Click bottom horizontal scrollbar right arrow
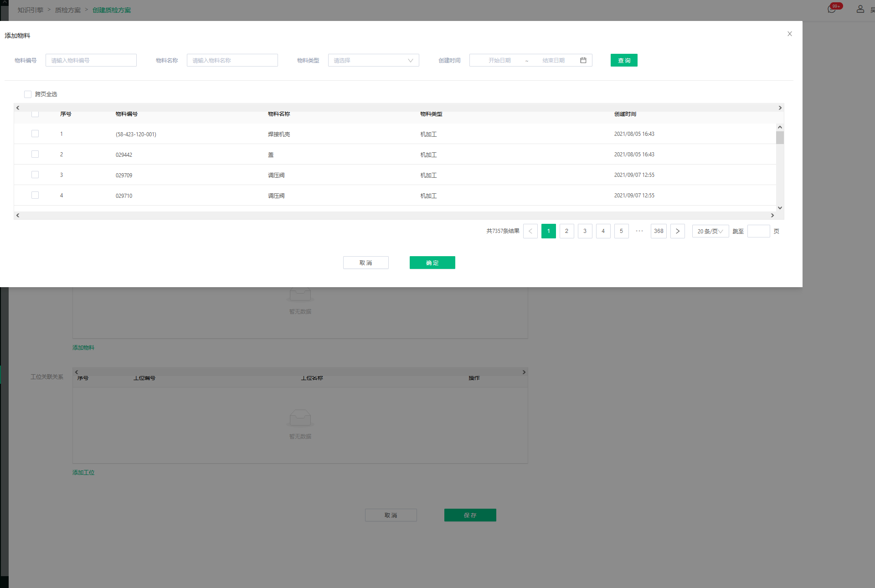875x588 pixels. pyautogui.click(x=772, y=215)
